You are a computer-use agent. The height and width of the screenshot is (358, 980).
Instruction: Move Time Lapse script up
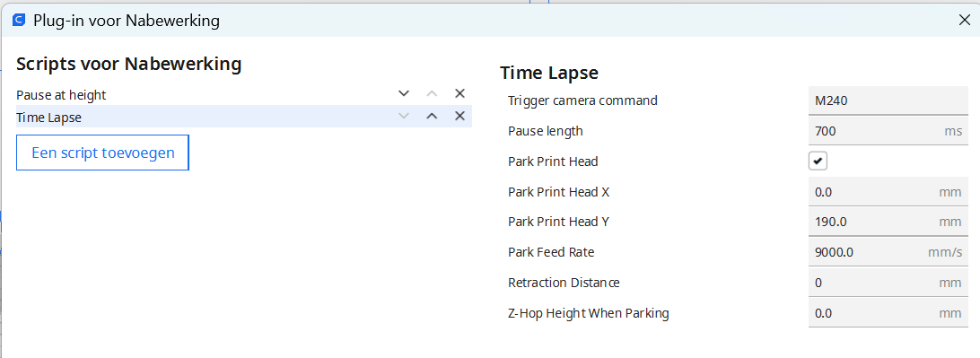click(432, 117)
